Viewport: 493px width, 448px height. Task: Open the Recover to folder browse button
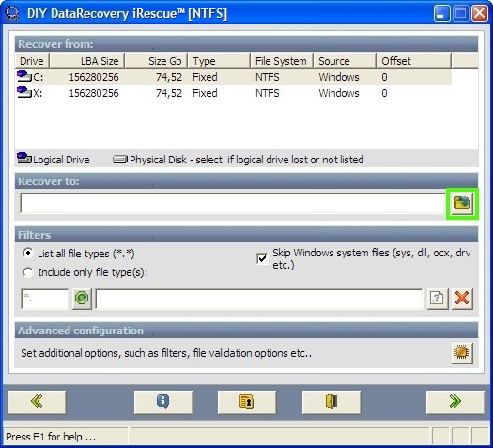click(462, 204)
